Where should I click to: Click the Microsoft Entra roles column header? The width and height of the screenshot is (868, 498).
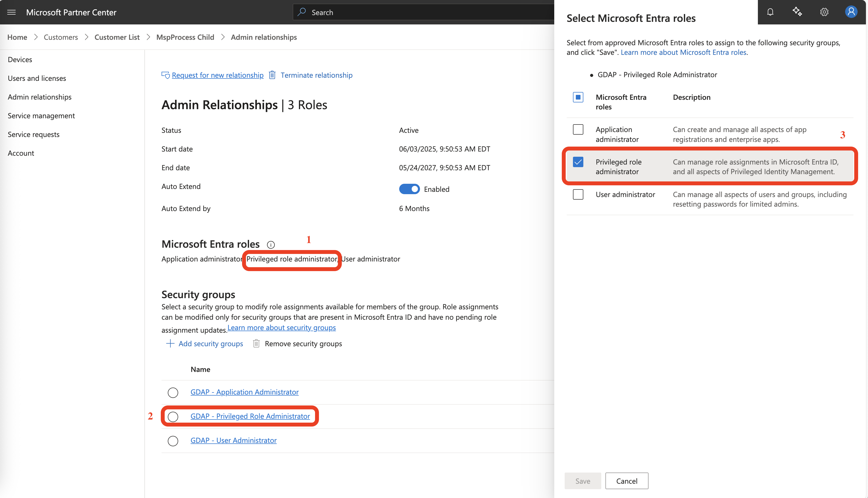[621, 102]
